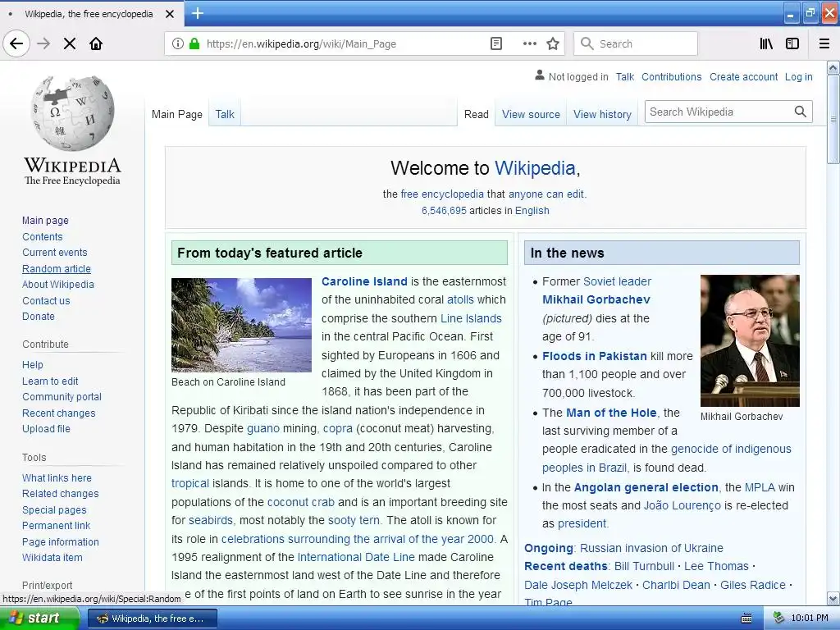Click the coconut crab link

[300, 502]
